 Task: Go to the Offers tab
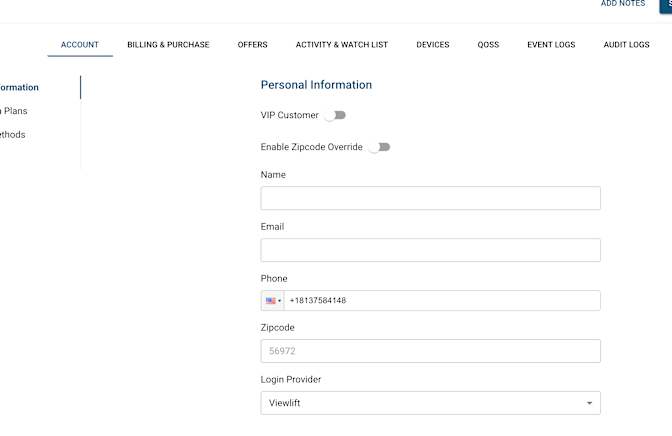pyautogui.click(x=252, y=45)
